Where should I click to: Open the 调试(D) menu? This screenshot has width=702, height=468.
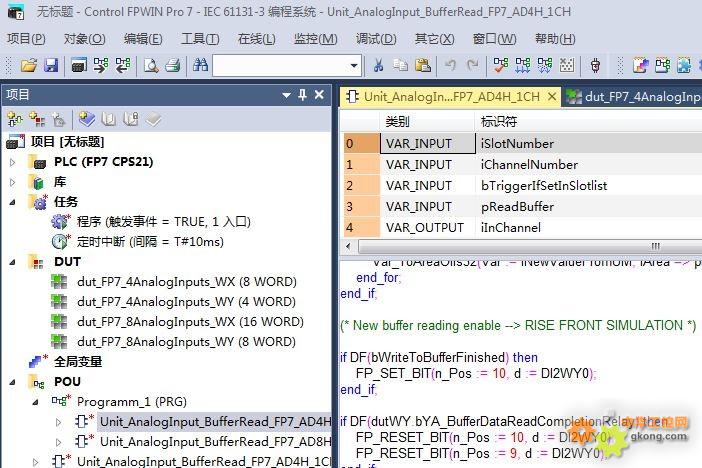[376, 39]
